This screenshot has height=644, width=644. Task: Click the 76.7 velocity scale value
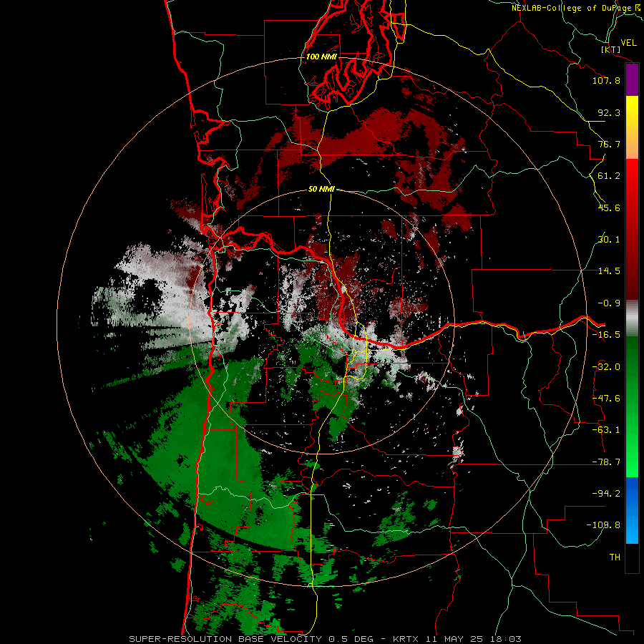tap(609, 144)
